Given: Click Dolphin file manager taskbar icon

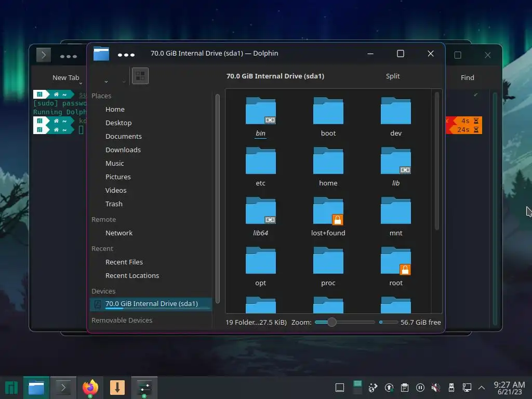Looking at the screenshot, I should [36, 388].
